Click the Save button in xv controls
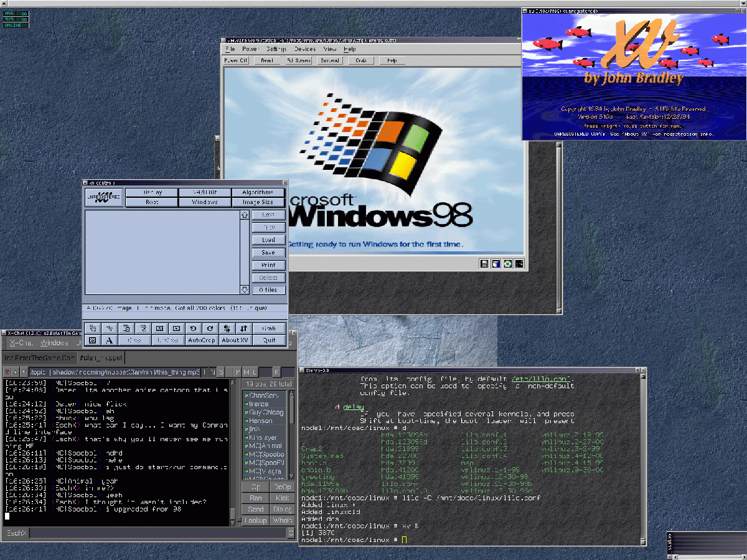The image size is (747, 560). (x=268, y=253)
